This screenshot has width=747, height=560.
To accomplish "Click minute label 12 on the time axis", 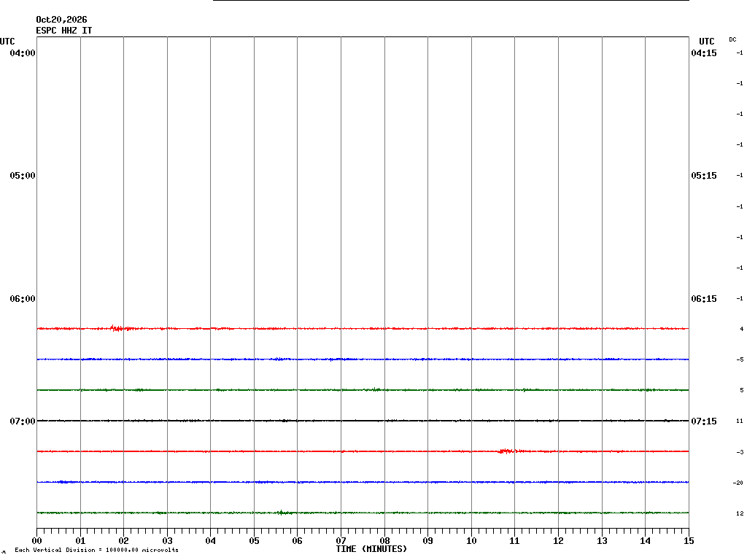I will click(558, 541).
